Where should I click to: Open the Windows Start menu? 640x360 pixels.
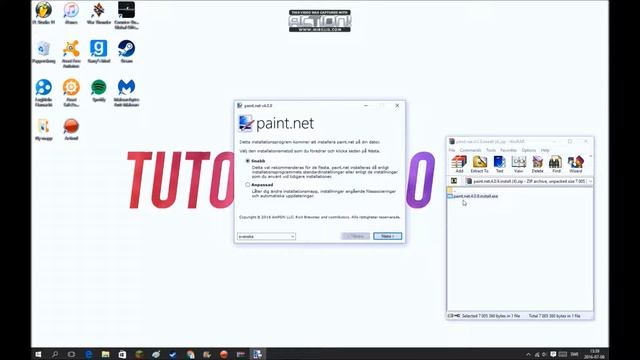(x=38, y=354)
